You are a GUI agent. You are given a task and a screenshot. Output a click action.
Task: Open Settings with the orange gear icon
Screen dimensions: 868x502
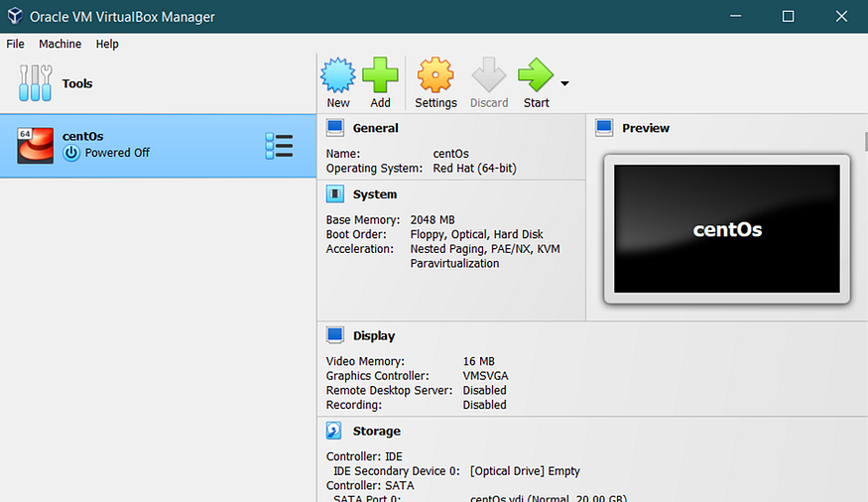point(435,74)
